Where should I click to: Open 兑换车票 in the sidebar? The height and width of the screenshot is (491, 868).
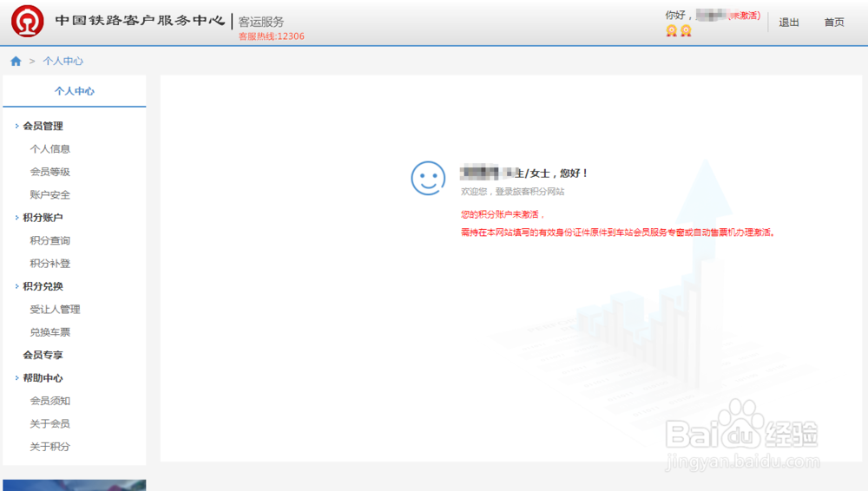49,332
